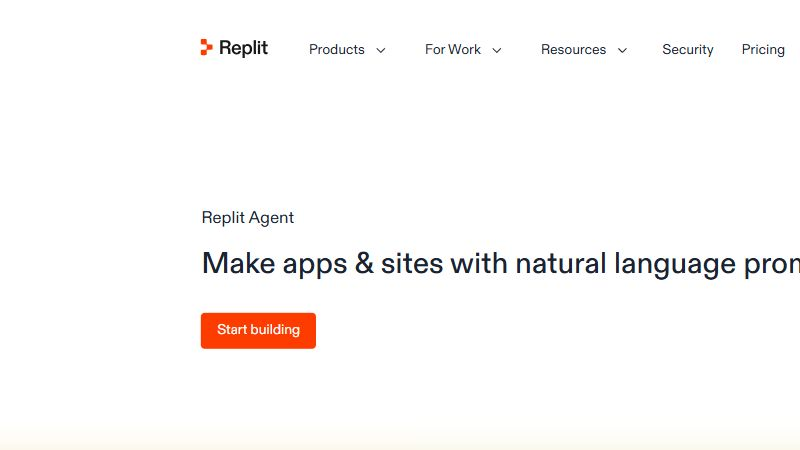Click the word apps in the headline

315,266
